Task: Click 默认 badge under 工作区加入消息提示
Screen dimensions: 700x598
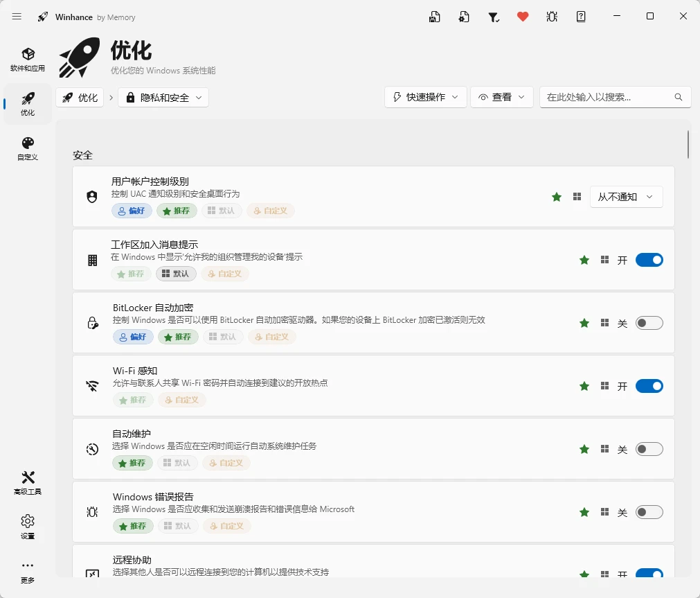Action: (176, 274)
